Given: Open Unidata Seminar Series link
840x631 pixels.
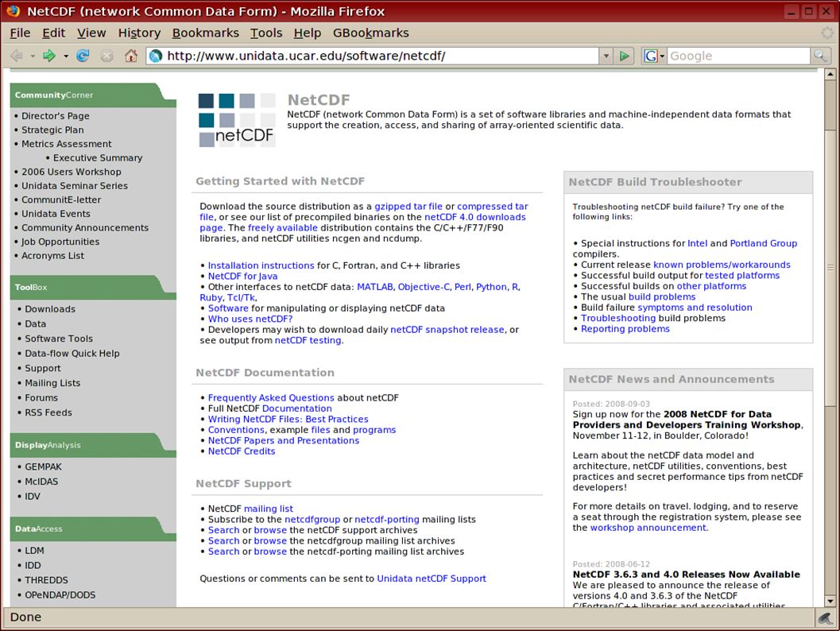Looking at the screenshot, I should (x=75, y=185).
